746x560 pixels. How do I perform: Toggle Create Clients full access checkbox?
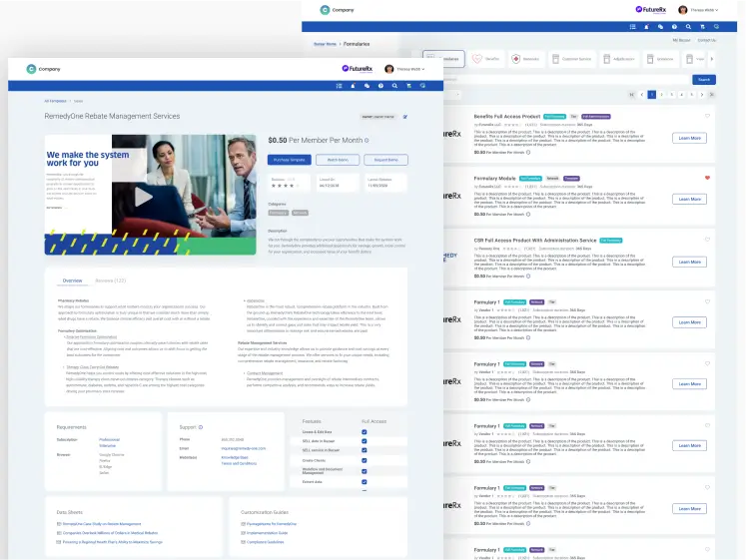[x=364, y=460]
